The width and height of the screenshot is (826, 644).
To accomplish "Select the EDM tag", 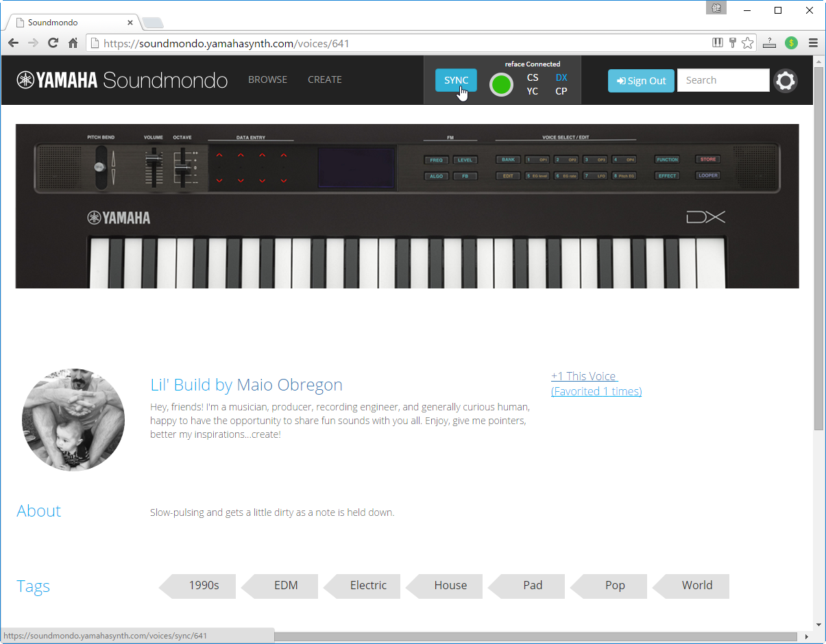I will tap(281, 586).
